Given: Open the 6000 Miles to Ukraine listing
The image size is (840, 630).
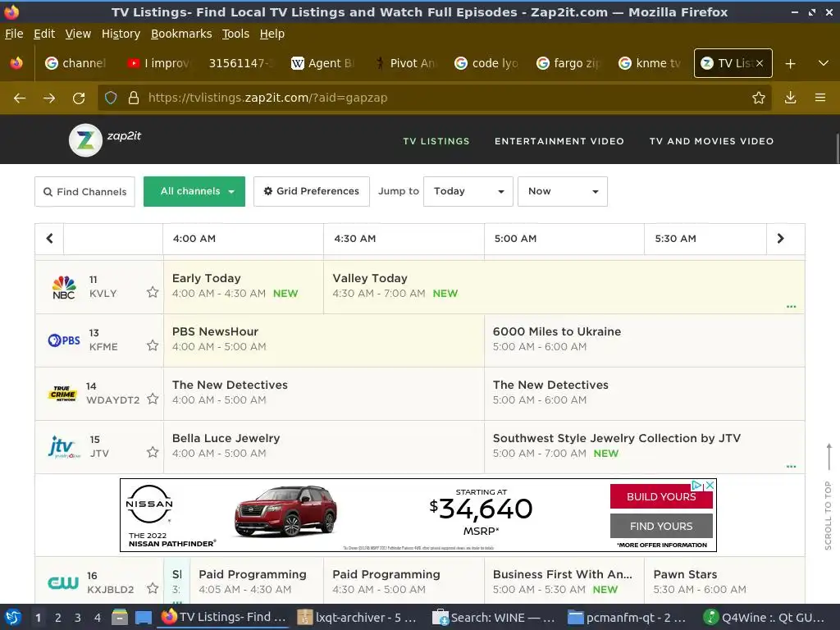Looking at the screenshot, I should pyautogui.click(x=644, y=340).
